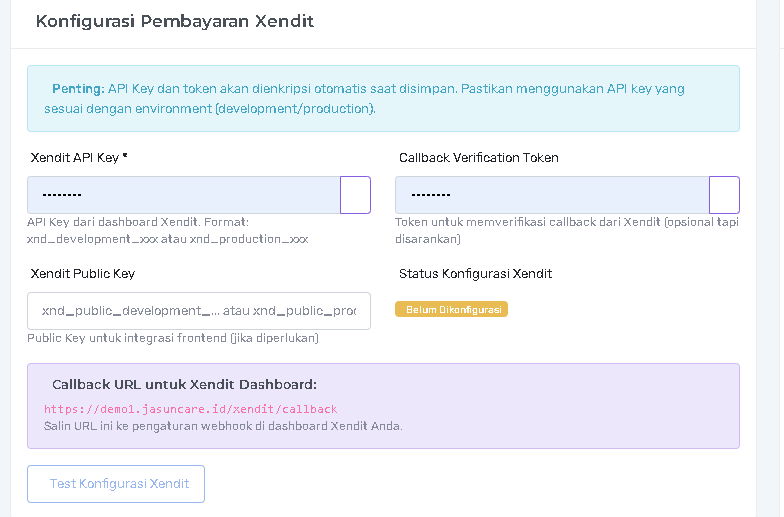The height and width of the screenshot is (517, 784).
Task: Click the Salin URL webhook instruction text
Action: tap(223, 425)
